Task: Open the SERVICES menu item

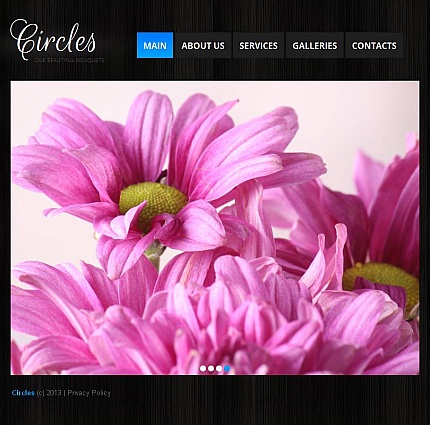Action: [x=258, y=45]
